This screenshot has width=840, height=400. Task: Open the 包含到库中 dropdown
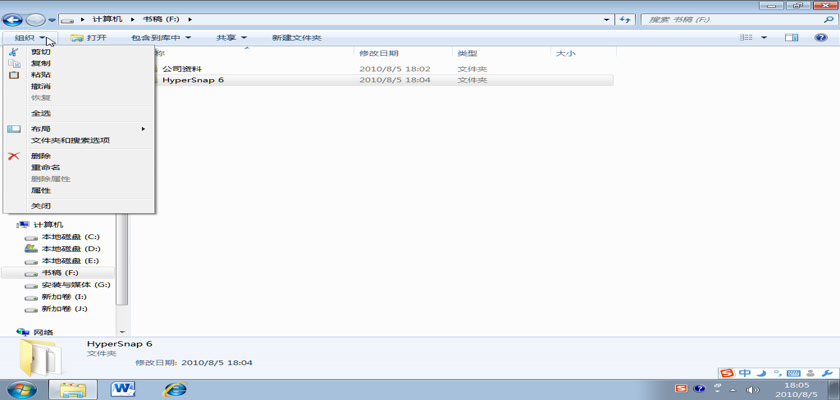pyautogui.click(x=160, y=38)
